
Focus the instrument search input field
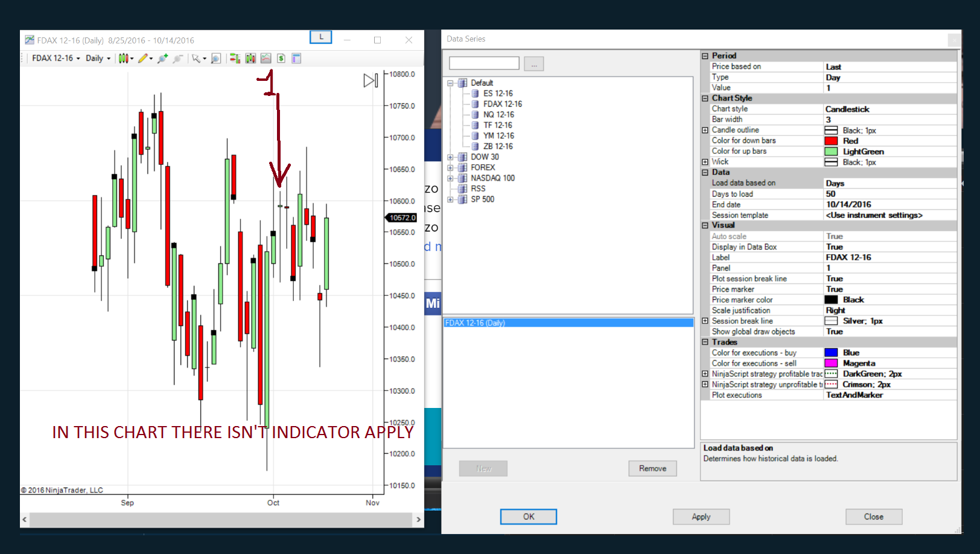coord(484,63)
